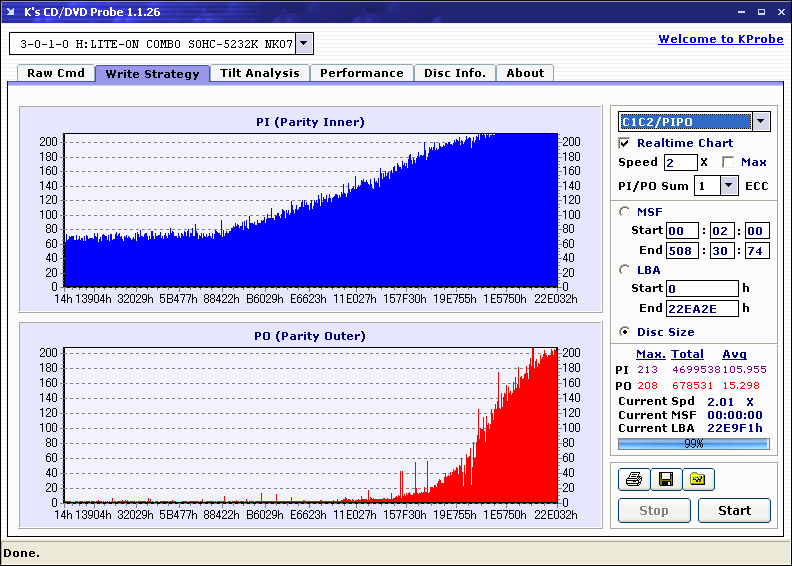This screenshot has width=792, height=566.
Task: Click the PO Total value 678531
Action: coord(692,385)
